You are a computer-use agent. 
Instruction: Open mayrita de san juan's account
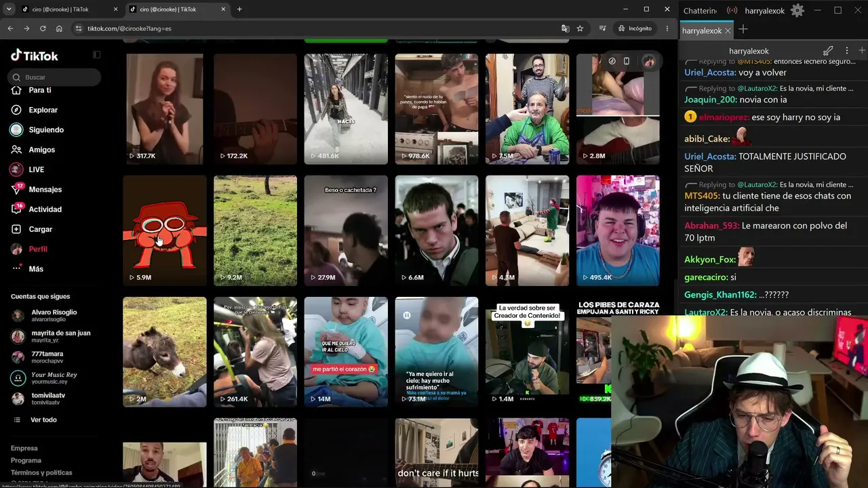click(51, 336)
